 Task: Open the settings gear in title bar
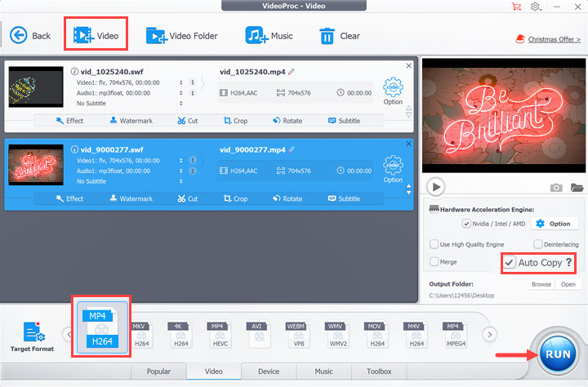536,7
